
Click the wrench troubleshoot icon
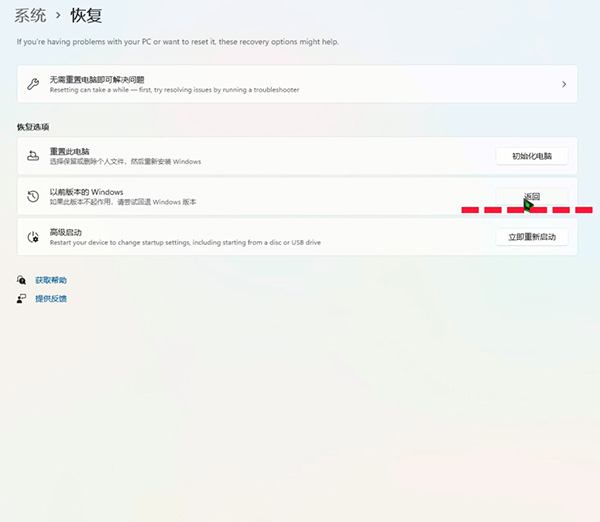33,84
